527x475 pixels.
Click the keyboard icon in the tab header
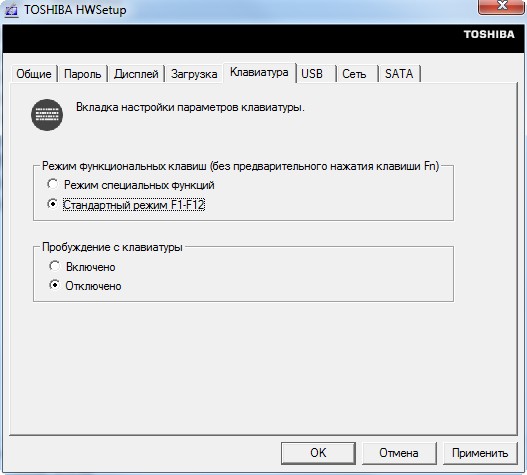coord(47,115)
